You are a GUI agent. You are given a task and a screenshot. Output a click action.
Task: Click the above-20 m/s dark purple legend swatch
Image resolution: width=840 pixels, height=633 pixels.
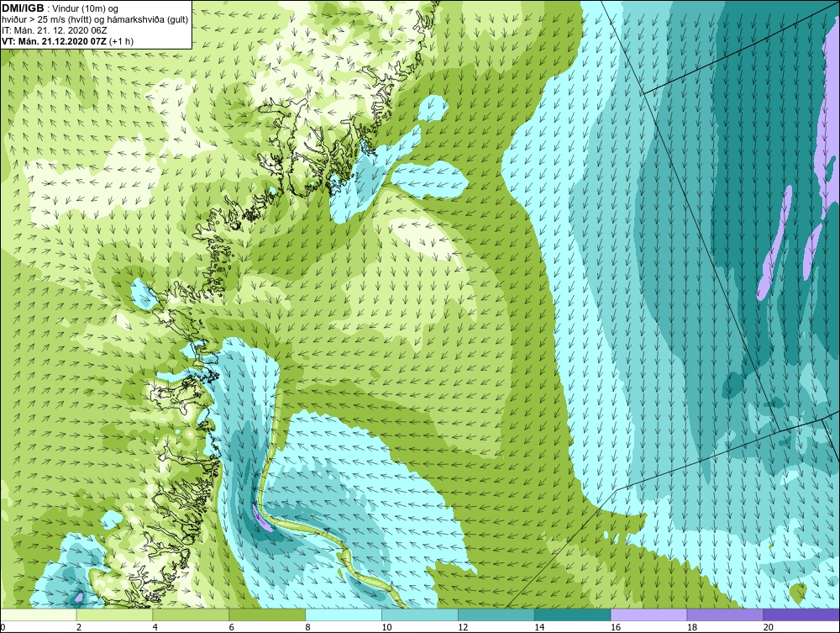801,615
